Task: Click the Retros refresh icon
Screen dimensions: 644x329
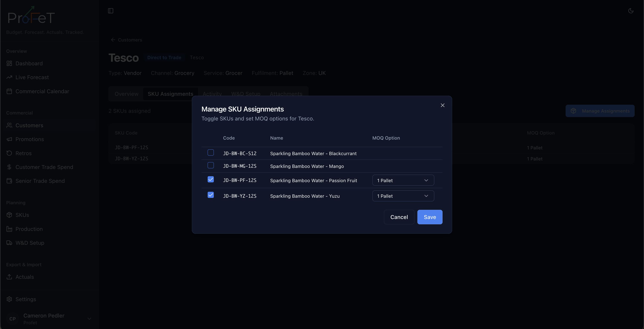Action: point(9,153)
